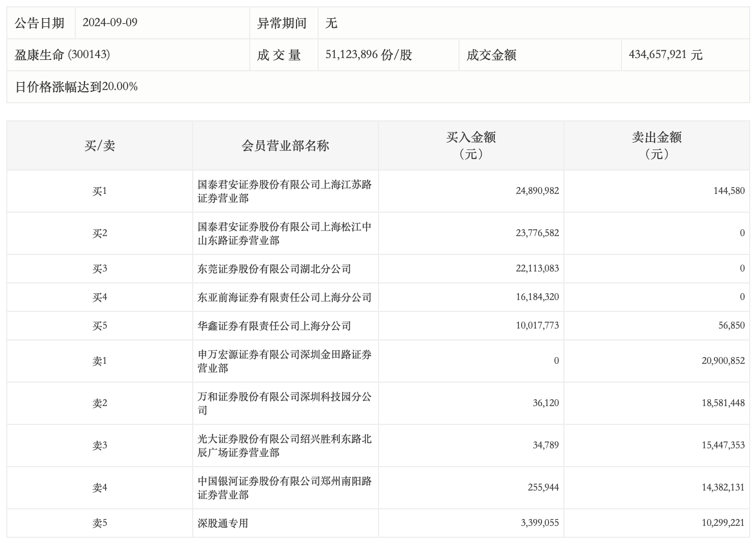Image resolution: width=756 pixels, height=543 pixels.
Task: Click the 买1 buy amount 24,890,982
Action: click(x=537, y=191)
